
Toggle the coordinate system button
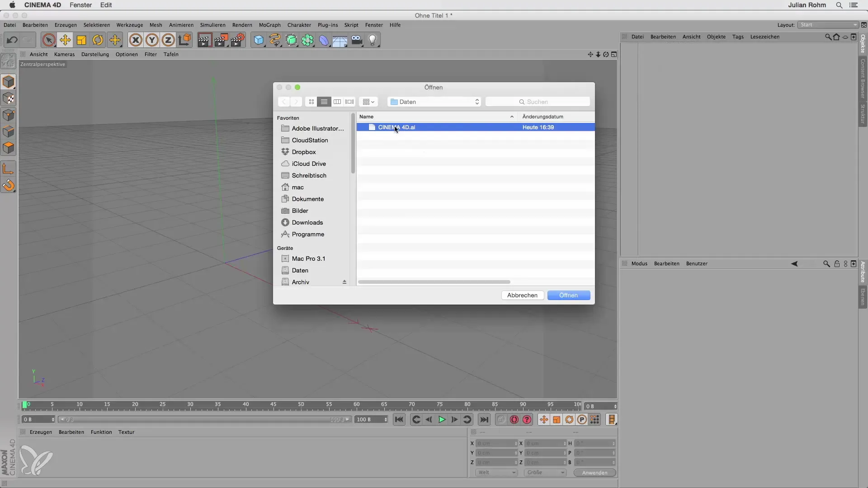point(184,40)
